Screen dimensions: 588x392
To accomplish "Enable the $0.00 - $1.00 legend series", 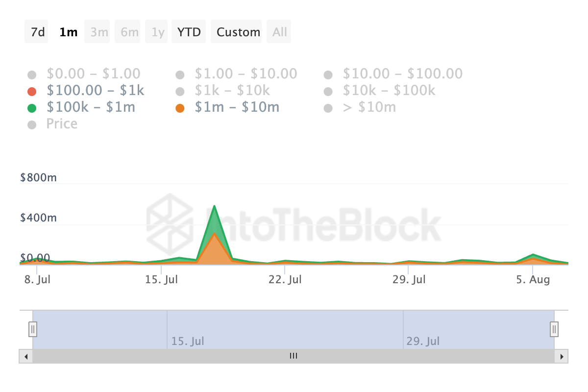I will (84, 74).
